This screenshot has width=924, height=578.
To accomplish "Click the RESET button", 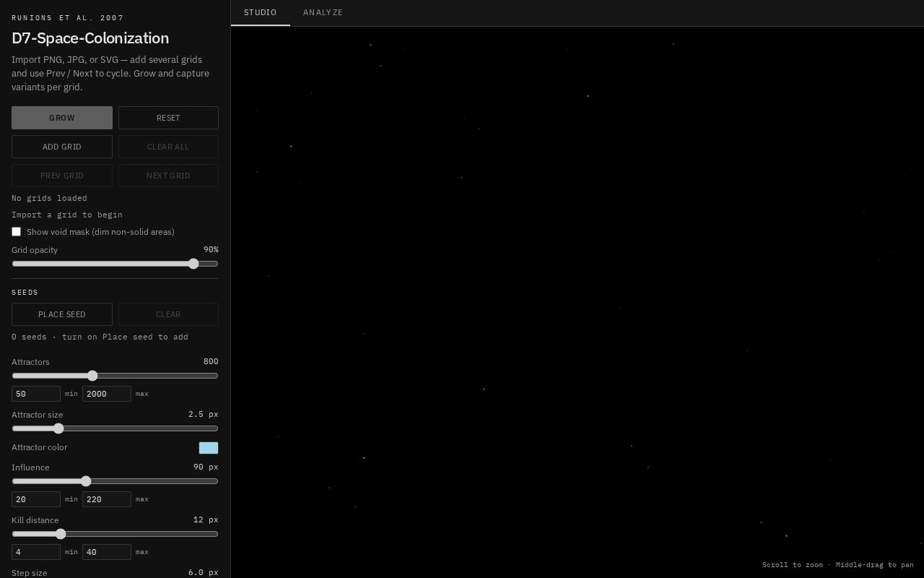I will coord(168,118).
